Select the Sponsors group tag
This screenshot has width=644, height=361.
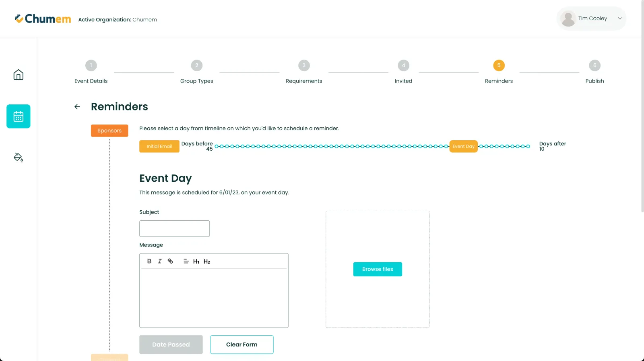click(109, 131)
